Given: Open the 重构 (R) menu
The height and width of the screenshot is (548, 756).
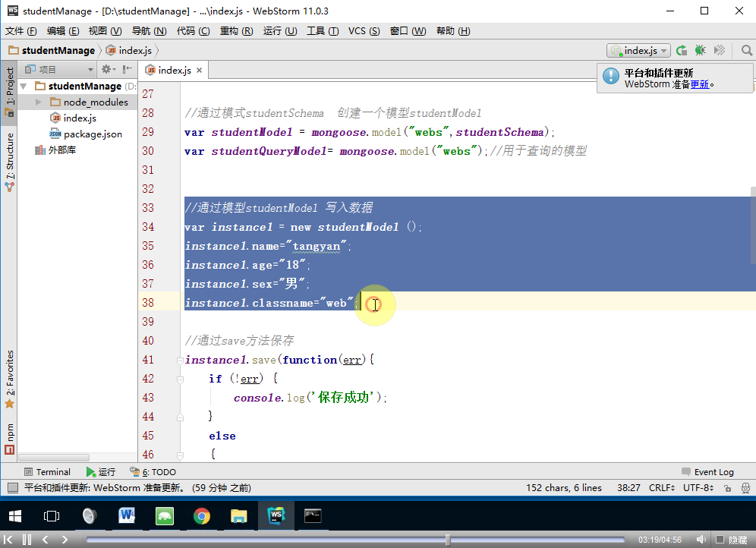Looking at the screenshot, I should (236, 31).
